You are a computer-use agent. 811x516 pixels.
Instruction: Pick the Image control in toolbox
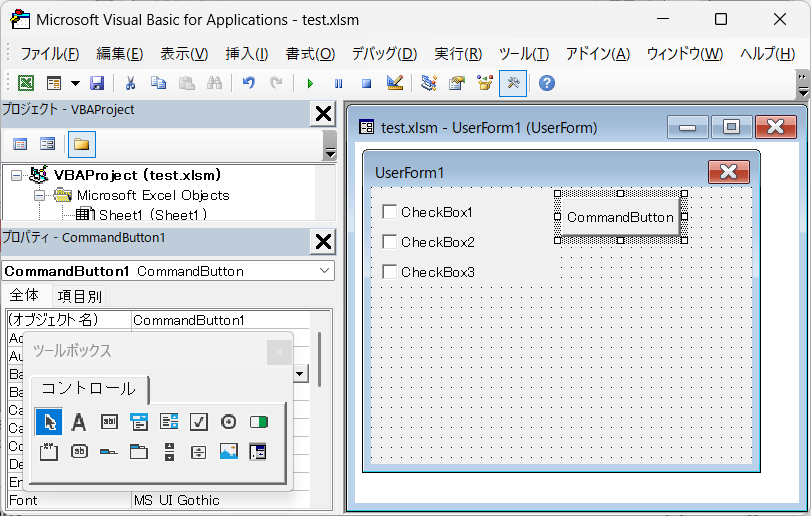tap(229, 451)
